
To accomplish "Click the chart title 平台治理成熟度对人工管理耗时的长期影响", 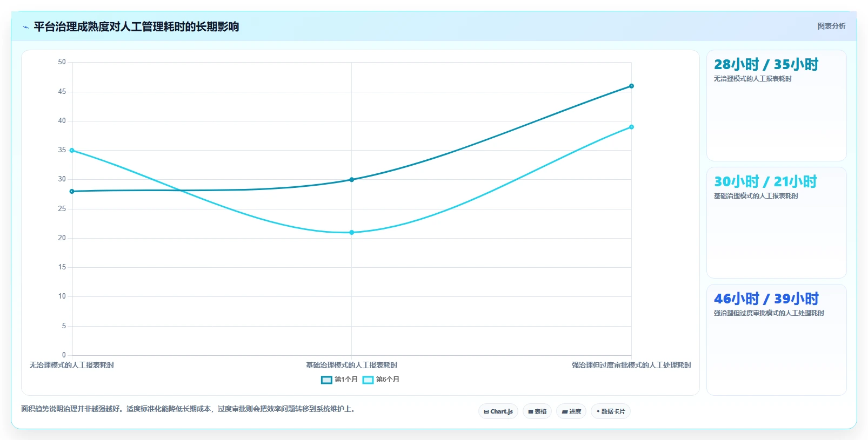I will [x=136, y=26].
